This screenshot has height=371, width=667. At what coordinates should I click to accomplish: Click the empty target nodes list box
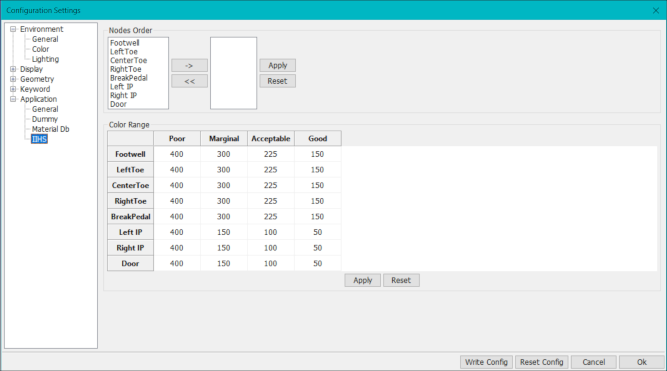click(x=234, y=73)
